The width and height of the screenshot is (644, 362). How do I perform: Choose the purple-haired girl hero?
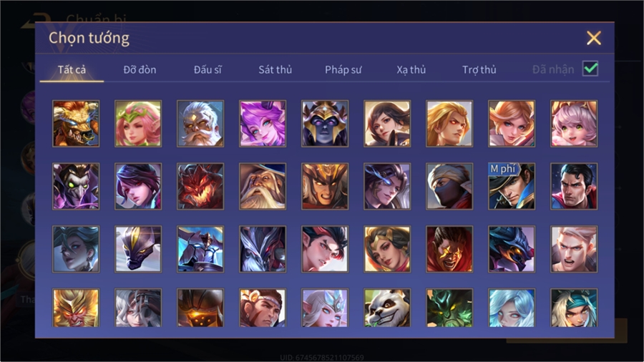coord(263,124)
